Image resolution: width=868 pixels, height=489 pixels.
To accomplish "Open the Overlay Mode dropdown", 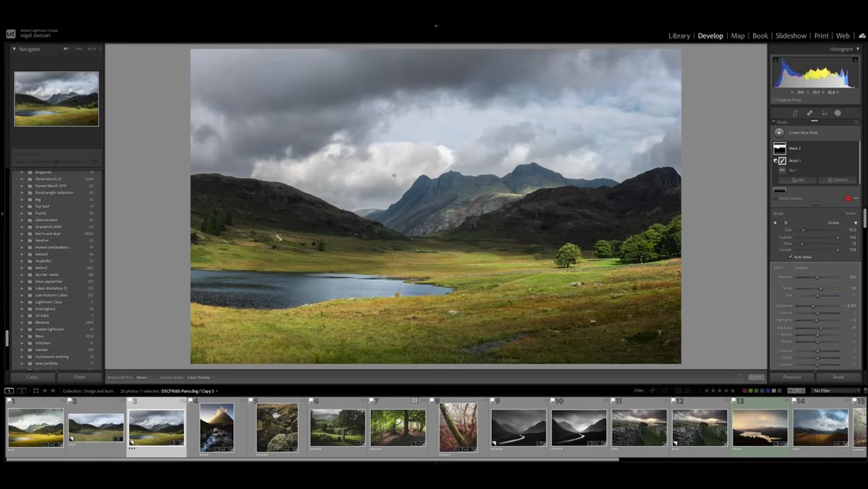I will coord(199,378).
